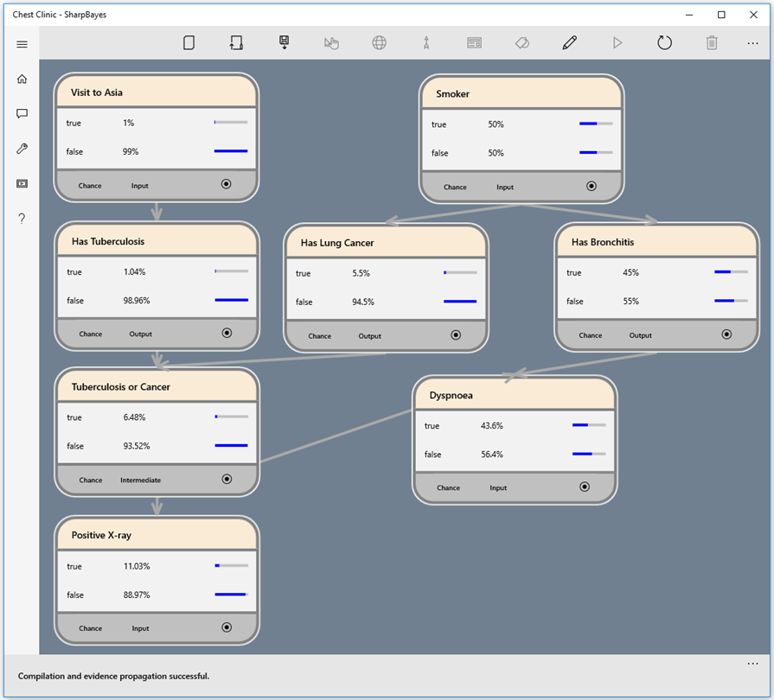Click the node card toolbar icon
Viewport: 774px width, 700px height.
pos(475,43)
